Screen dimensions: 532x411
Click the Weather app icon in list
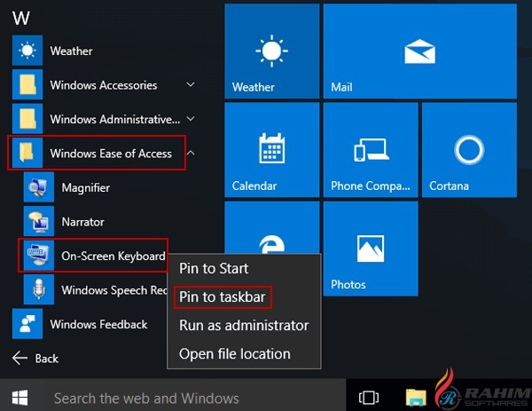click(27, 51)
